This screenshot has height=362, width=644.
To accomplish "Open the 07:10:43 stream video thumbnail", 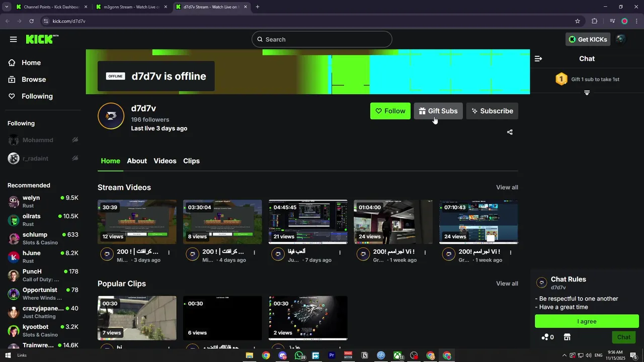I will point(478,222).
